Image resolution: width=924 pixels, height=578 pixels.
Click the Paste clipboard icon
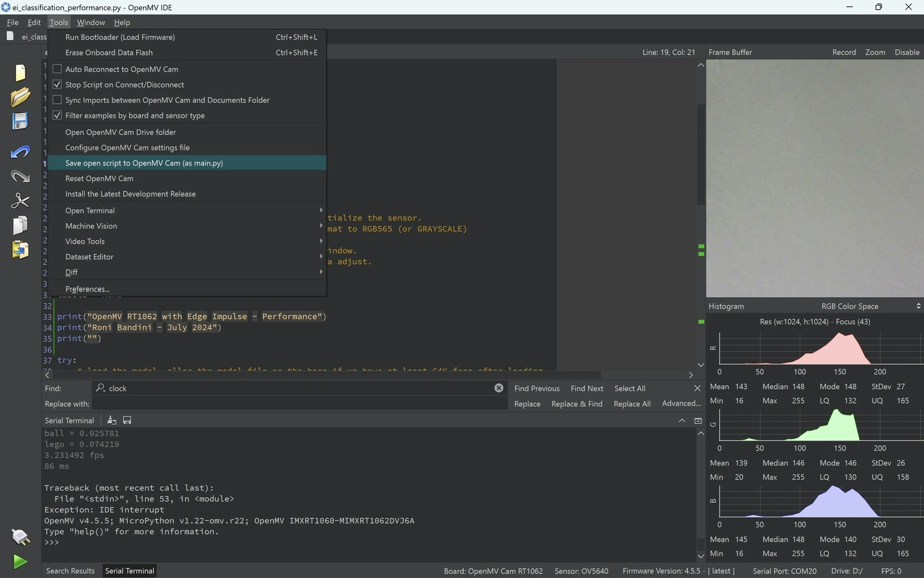pos(20,250)
